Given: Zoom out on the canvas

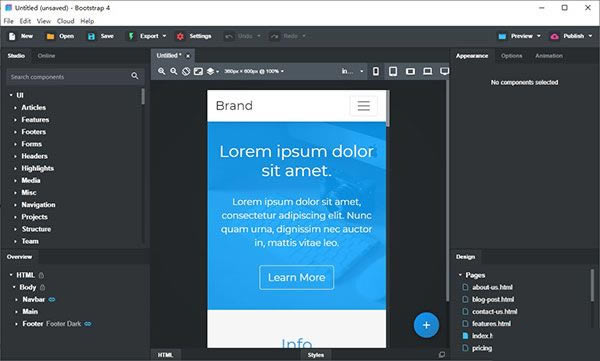Looking at the screenshot, I should point(174,71).
